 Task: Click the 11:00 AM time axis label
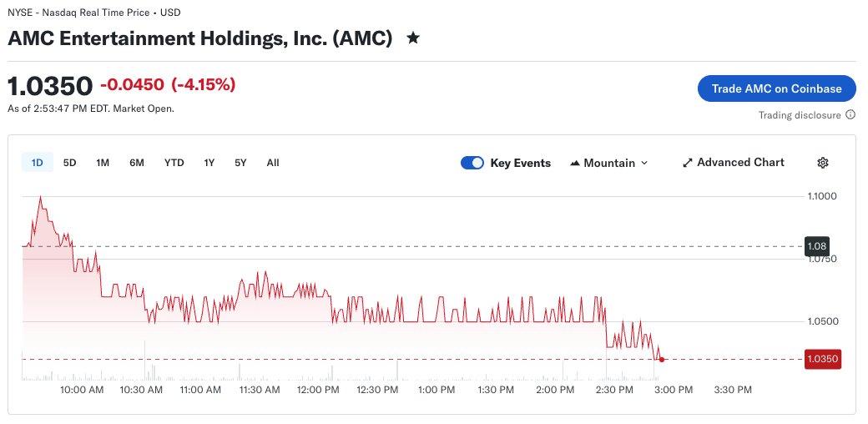tap(199, 390)
